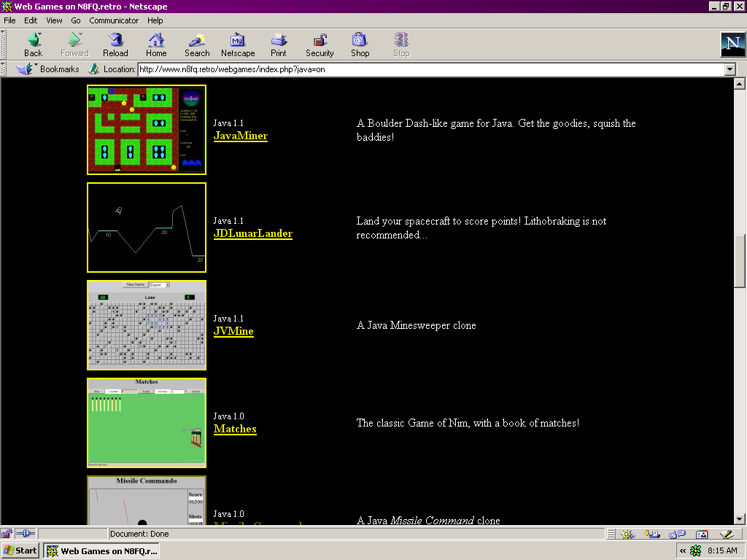Open the View menu

(x=54, y=20)
